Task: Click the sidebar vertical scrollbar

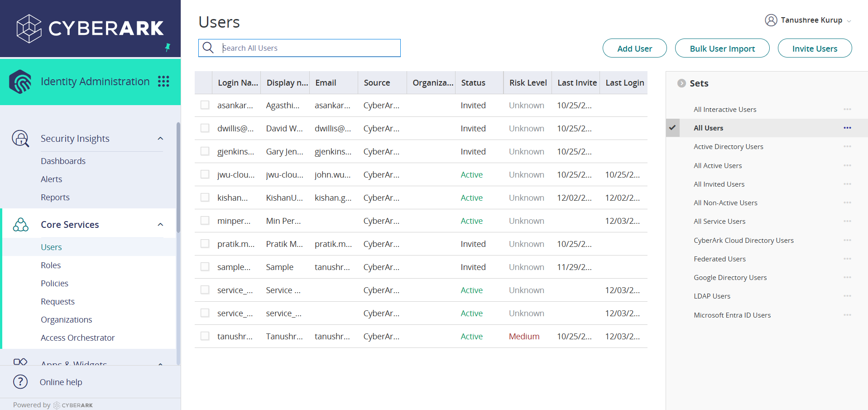Action: [x=178, y=177]
